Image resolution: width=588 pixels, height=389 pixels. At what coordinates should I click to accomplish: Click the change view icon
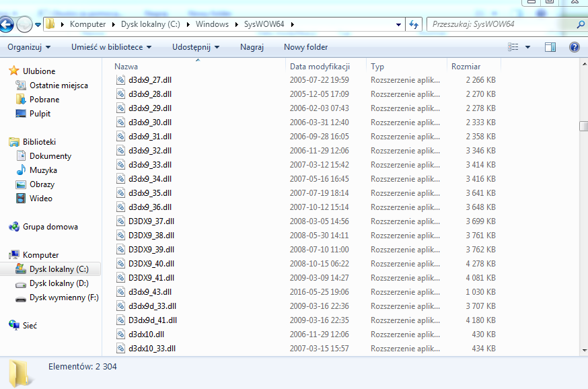513,47
